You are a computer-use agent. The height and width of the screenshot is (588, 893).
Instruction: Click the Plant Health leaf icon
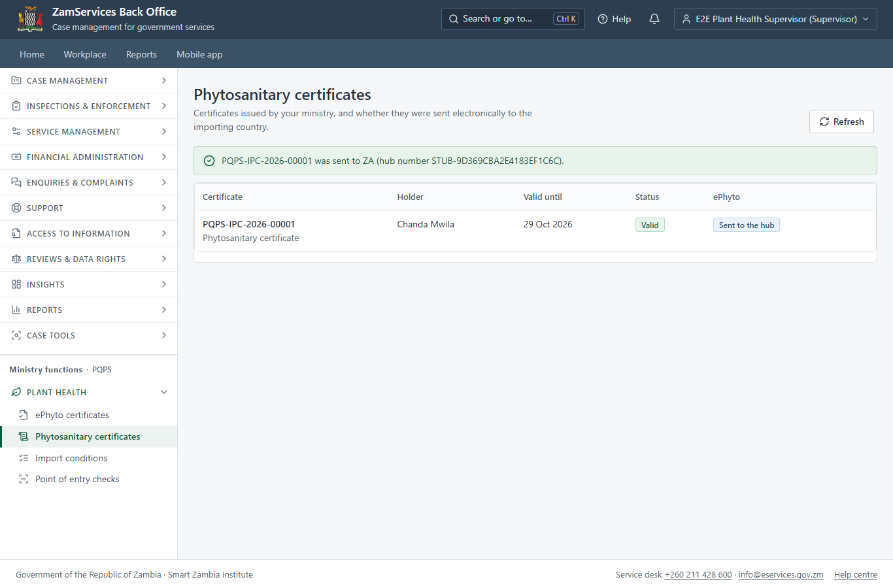16,392
